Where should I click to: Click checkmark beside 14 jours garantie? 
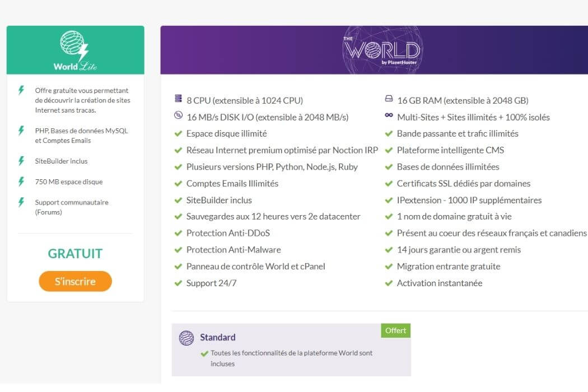[x=389, y=250]
